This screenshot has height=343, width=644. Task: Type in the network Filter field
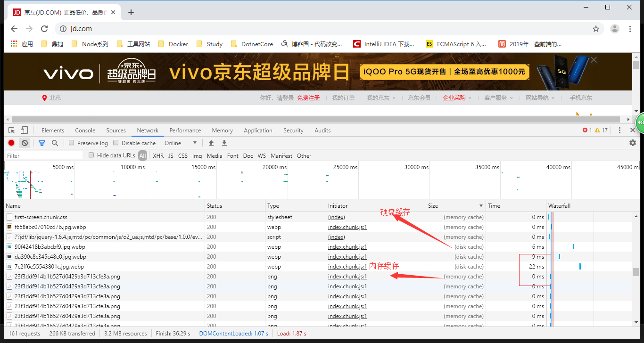point(43,155)
